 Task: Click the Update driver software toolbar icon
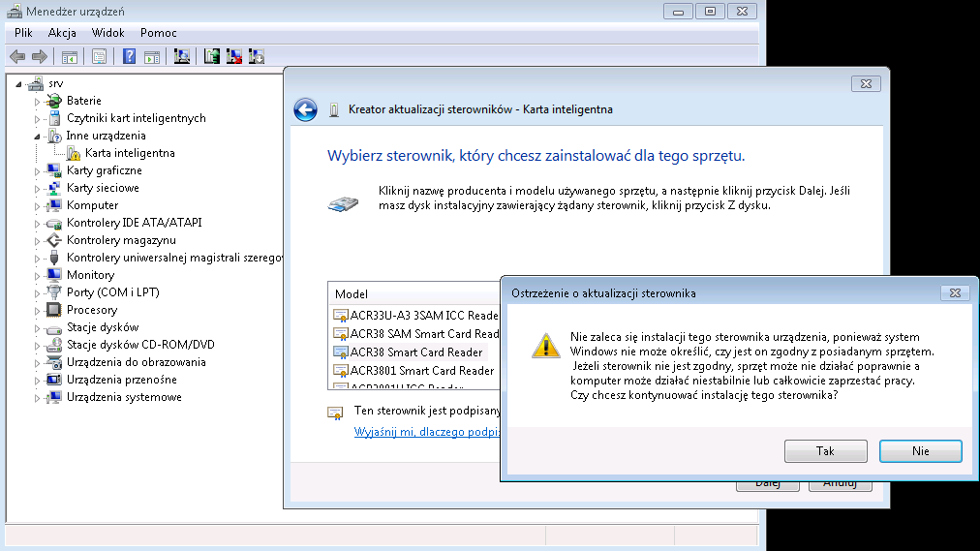pyautogui.click(x=212, y=57)
